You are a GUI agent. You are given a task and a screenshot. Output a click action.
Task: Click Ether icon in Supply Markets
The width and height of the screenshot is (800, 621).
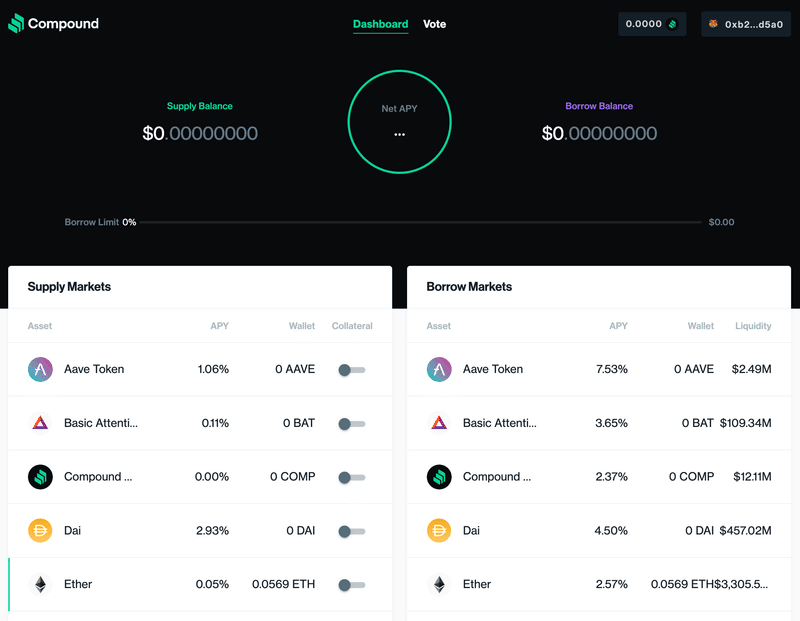(x=40, y=584)
